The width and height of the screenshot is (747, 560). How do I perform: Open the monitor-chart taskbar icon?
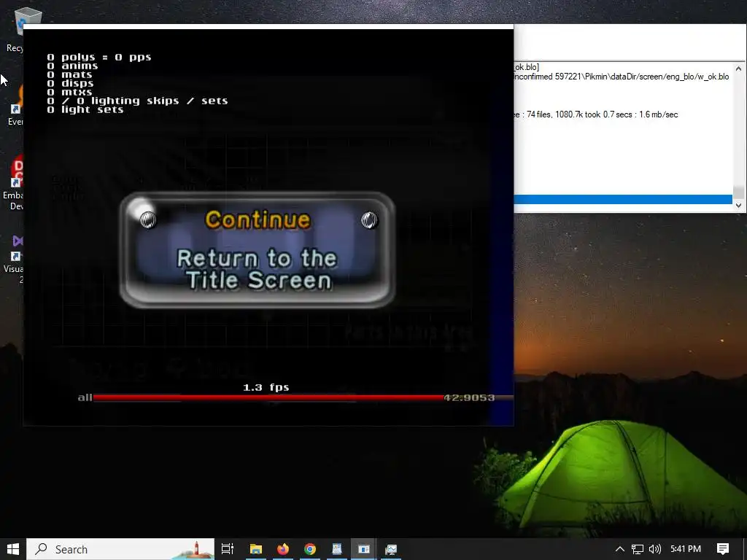[x=391, y=549]
